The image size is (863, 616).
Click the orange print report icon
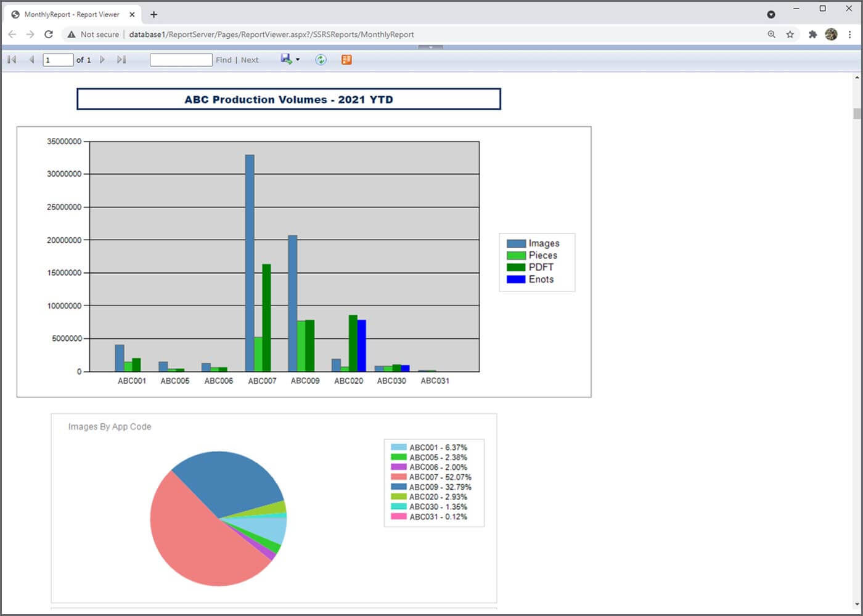[346, 59]
